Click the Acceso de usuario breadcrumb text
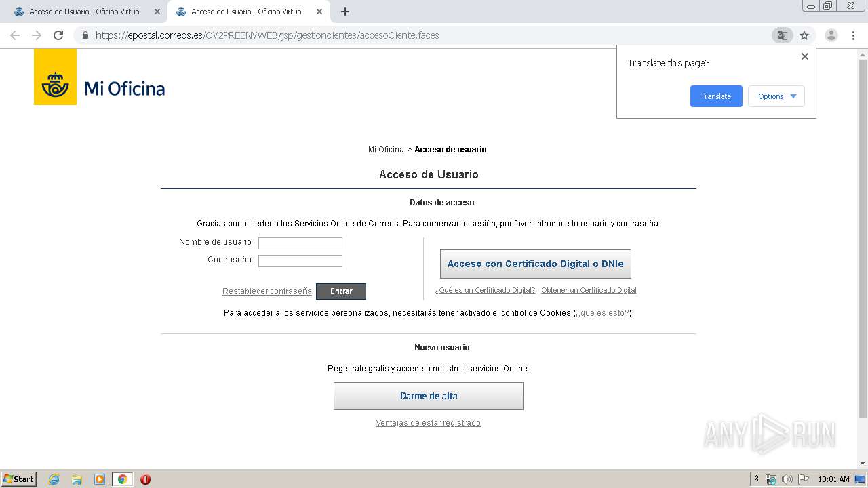Viewport: 868px width, 488px height. click(x=450, y=150)
